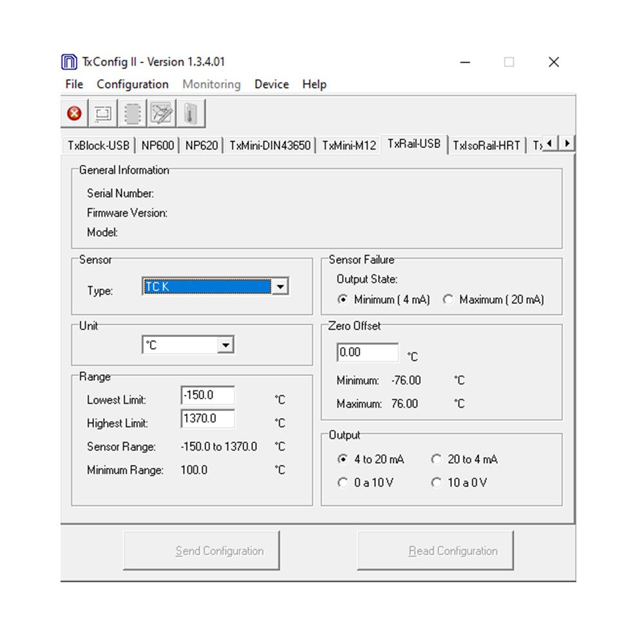The image size is (644, 644).
Task: Select the serial connection toolbar icon
Action: [103, 112]
